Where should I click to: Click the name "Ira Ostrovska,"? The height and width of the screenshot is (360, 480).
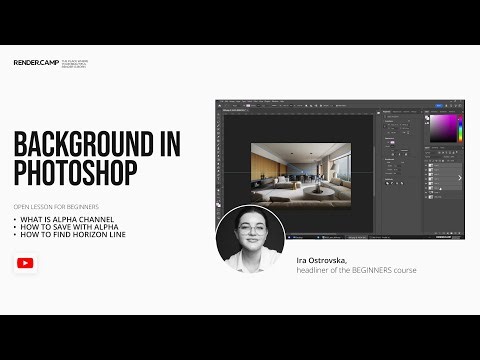(x=322, y=260)
